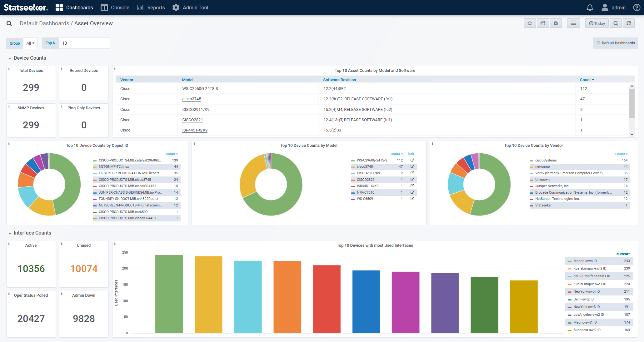The image size is (644, 342).
Task: Toggle Madrid-swt4 ID series in legend
Action: [585, 261]
